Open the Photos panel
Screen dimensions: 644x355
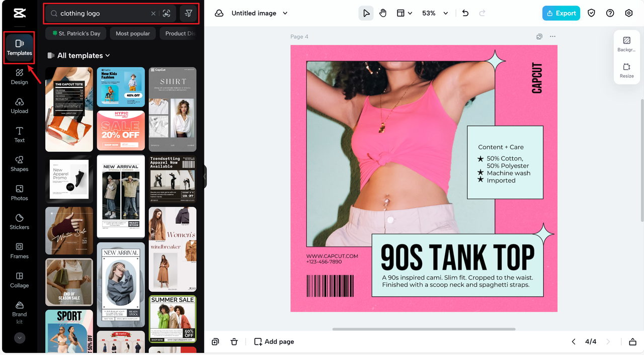(20, 193)
